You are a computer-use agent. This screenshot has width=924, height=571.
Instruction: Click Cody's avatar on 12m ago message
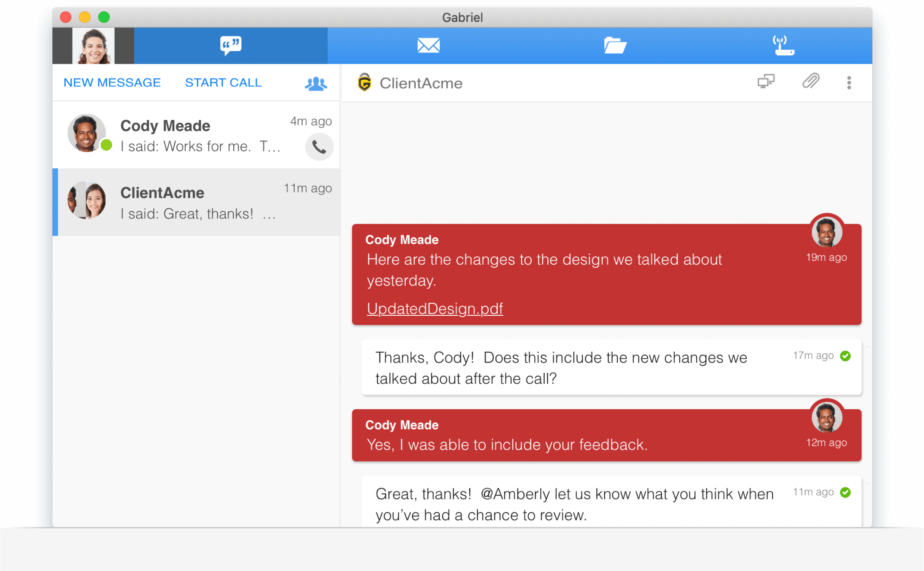[x=827, y=417]
